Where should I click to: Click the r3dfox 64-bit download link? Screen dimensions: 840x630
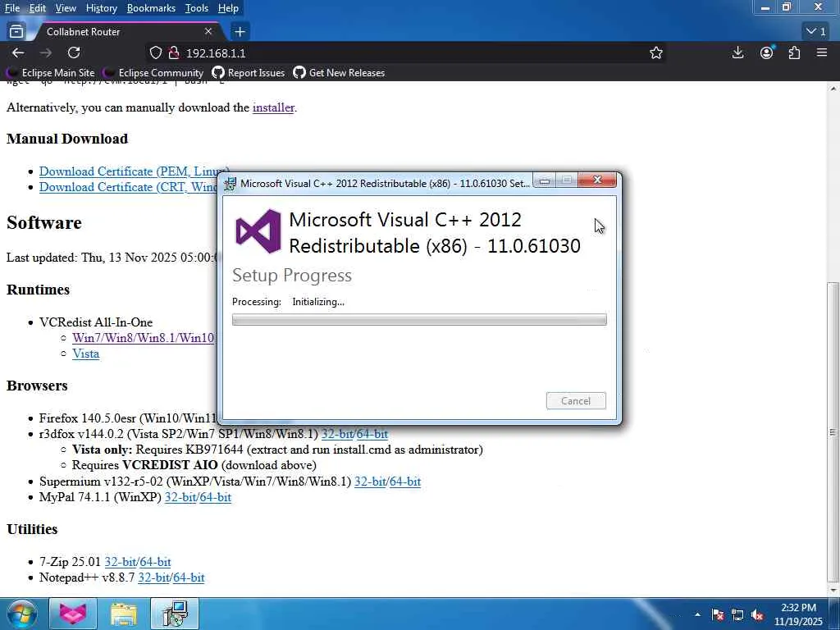[x=372, y=433]
